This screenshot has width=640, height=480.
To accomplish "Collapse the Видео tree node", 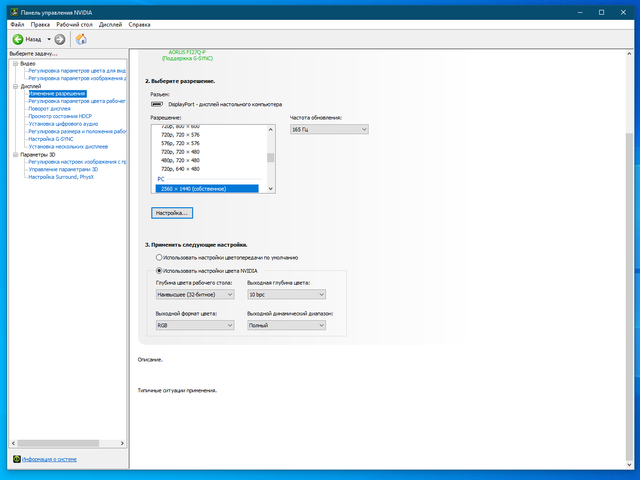I will coord(16,64).
